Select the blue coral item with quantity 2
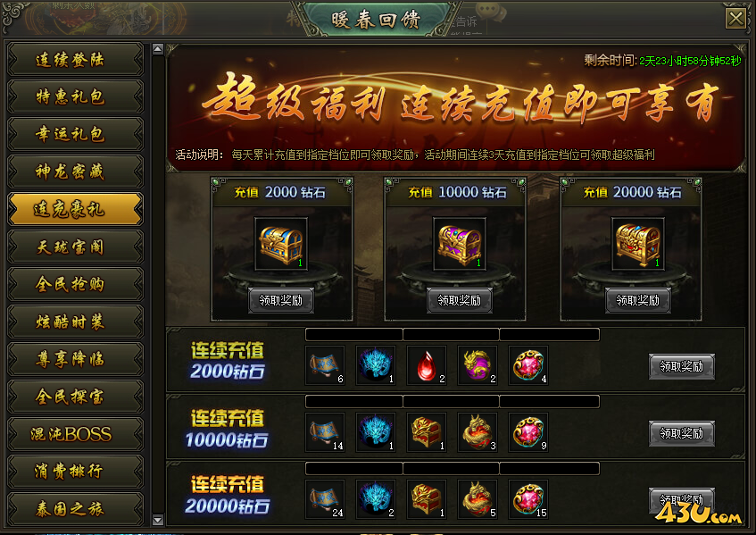Screen dimensions: 756x535 coord(376,499)
